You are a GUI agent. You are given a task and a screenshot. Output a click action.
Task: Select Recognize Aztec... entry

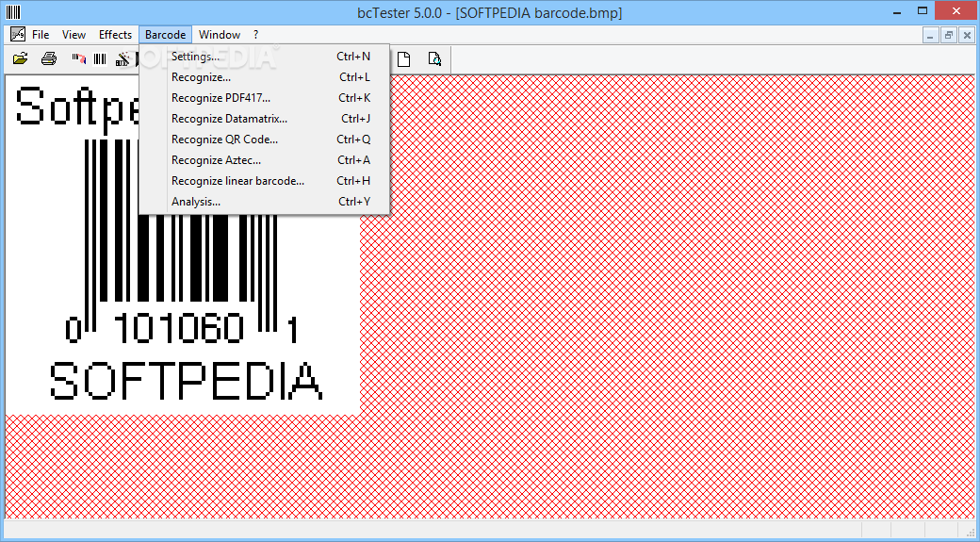pyautogui.click(x=265, y=160)
